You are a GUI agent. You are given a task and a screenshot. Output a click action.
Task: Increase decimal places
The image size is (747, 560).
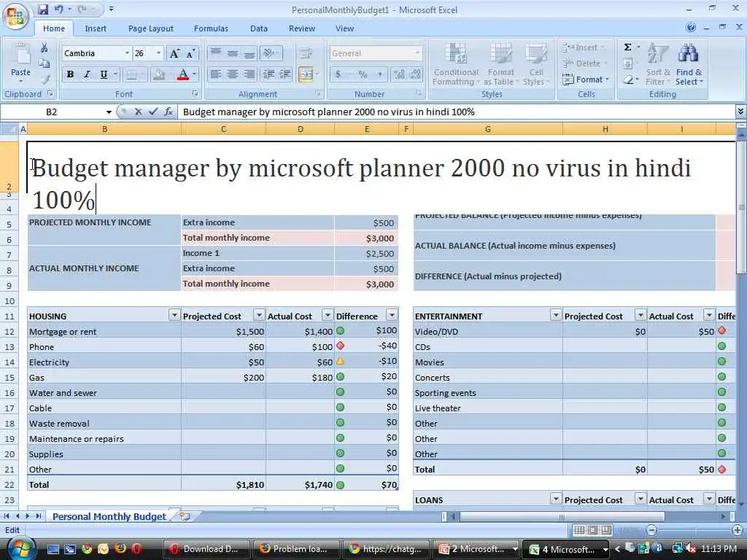pyautogui.click(x=399, y=74)
